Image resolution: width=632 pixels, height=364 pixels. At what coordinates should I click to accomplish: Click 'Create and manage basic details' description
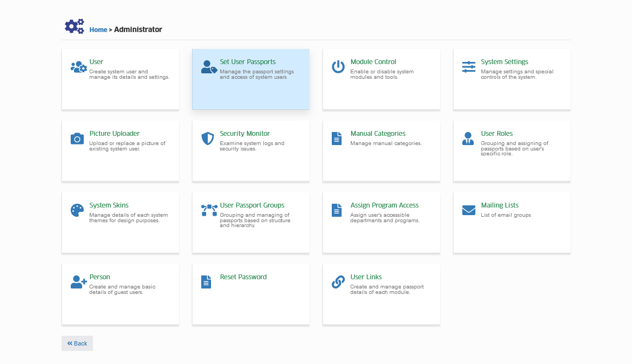(122, 290)
